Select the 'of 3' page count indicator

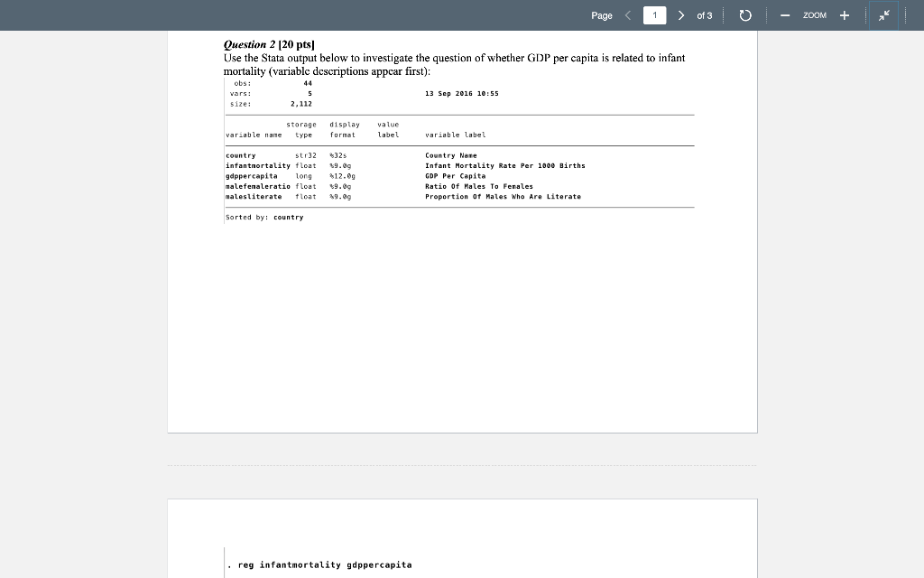click(703, 15)
